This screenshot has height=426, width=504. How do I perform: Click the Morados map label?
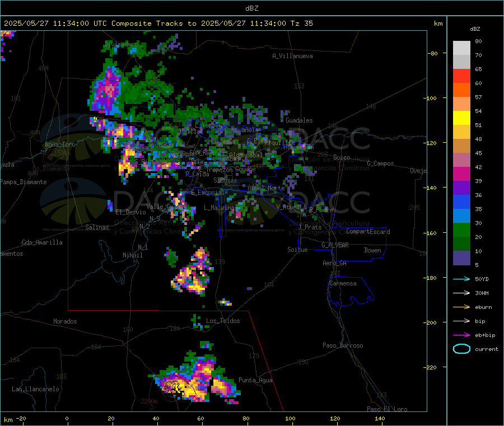click(x=65, y=321)
